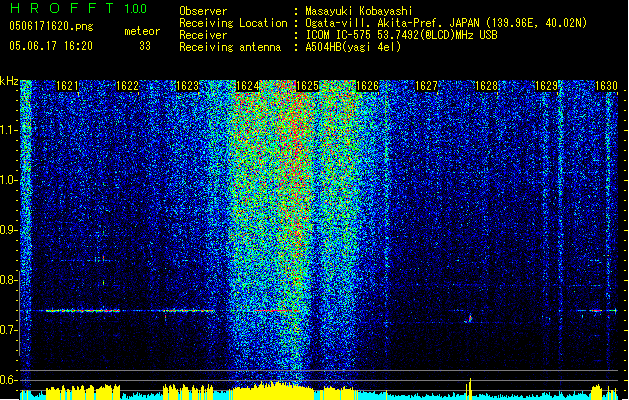Select the filename 0506171620.png
The width and height of the screenshot is (629, 400).
(51, 27)
